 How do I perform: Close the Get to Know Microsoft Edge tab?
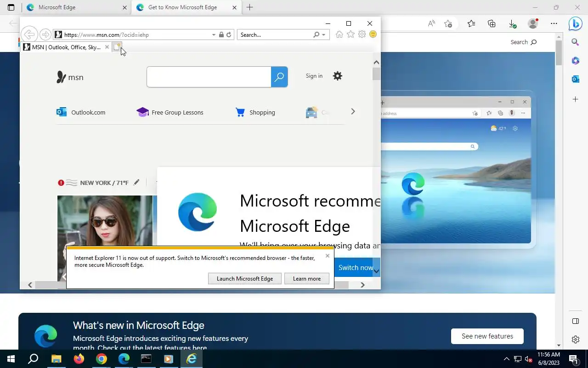pyautogui.click(x=235, y=7)
